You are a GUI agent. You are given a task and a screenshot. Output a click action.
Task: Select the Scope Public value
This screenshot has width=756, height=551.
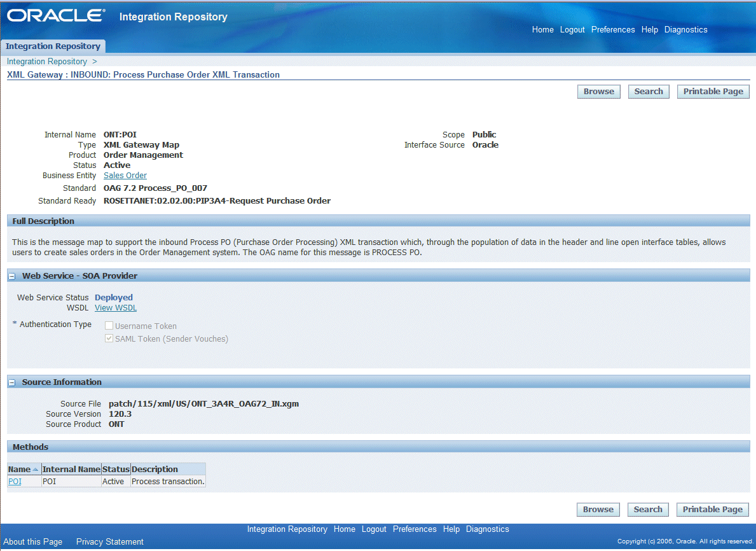point(484,135)
